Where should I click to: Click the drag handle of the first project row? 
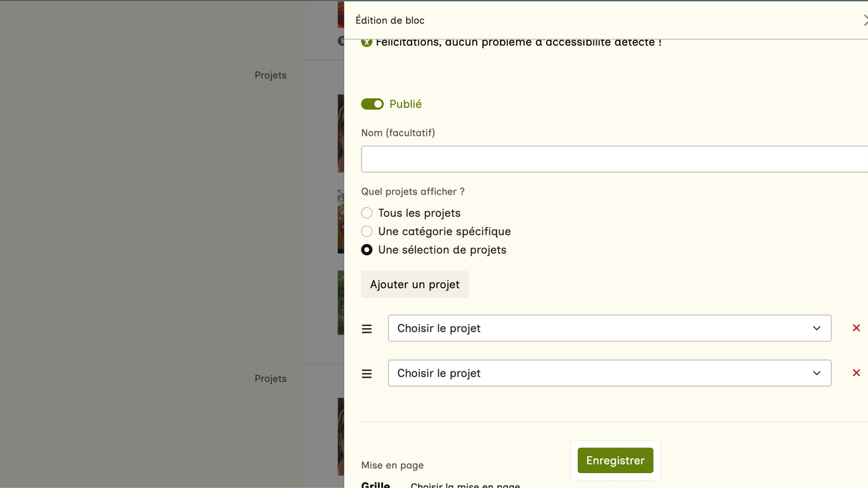point(367,329)
